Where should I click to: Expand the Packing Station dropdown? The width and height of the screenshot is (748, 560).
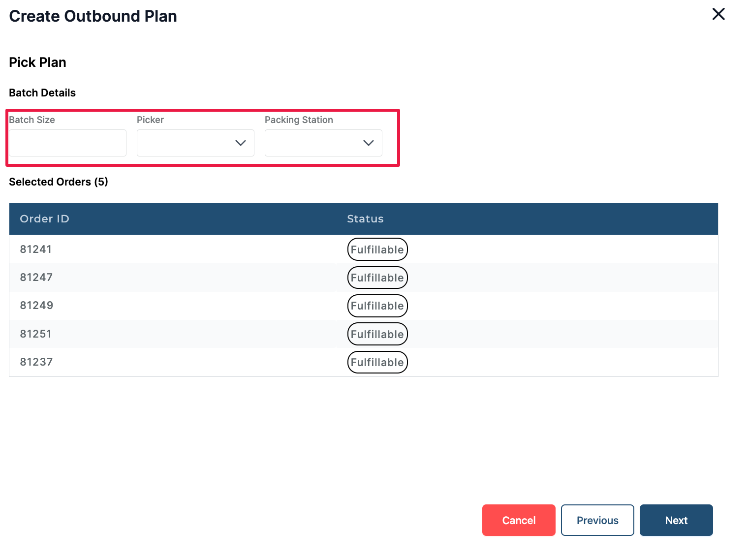coord(323,143)
